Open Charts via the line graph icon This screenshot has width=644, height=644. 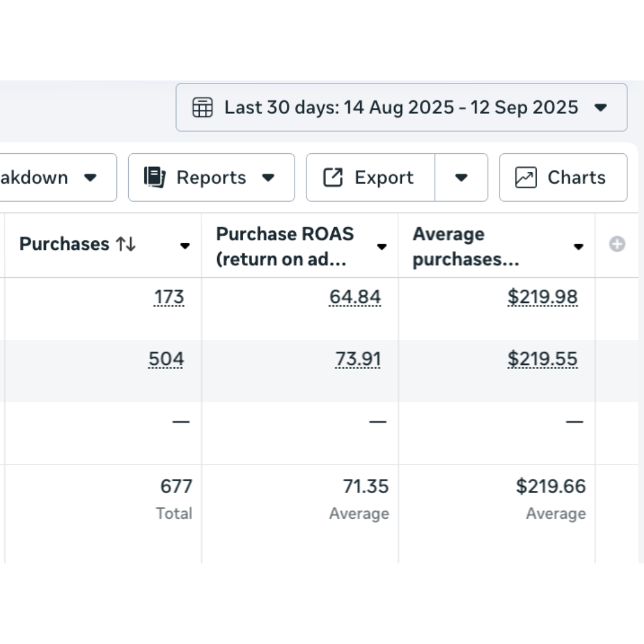coord(525,178)
